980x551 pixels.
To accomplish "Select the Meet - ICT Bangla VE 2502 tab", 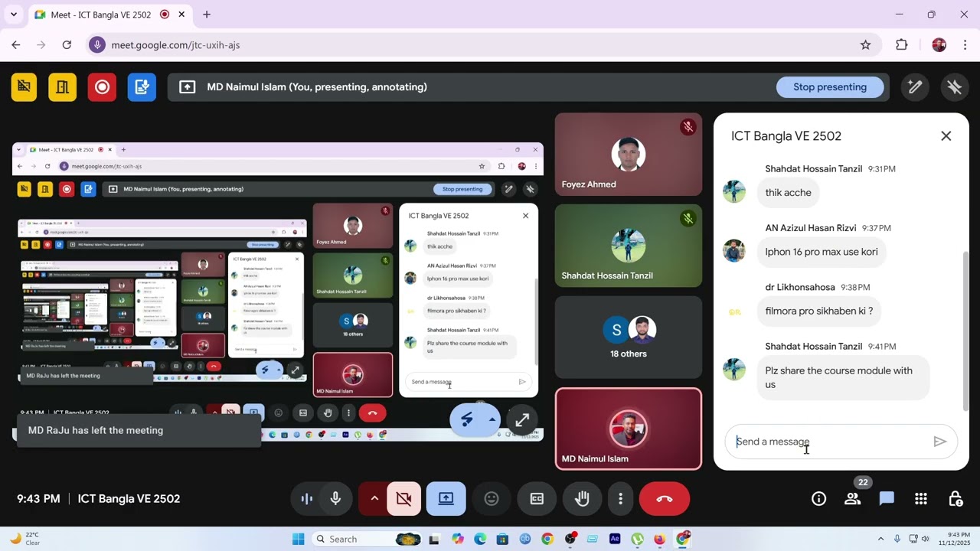I will click(x=100, y=15).
